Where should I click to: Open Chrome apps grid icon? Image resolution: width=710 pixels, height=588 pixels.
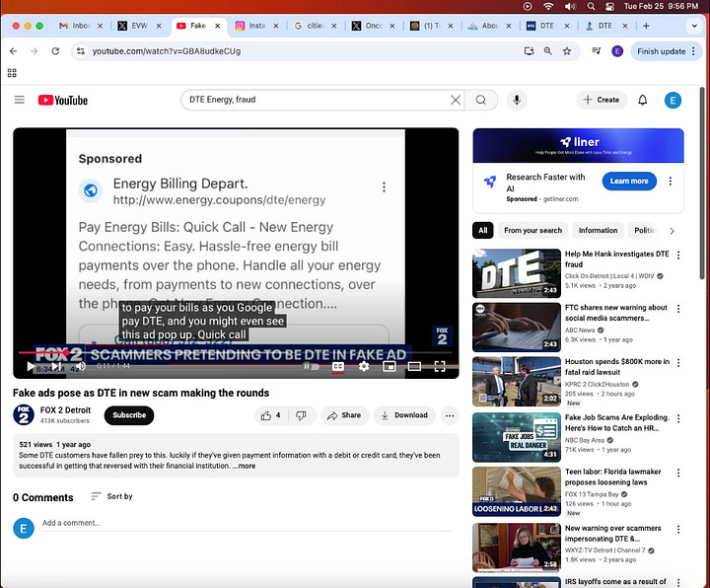tap(12, 72)
